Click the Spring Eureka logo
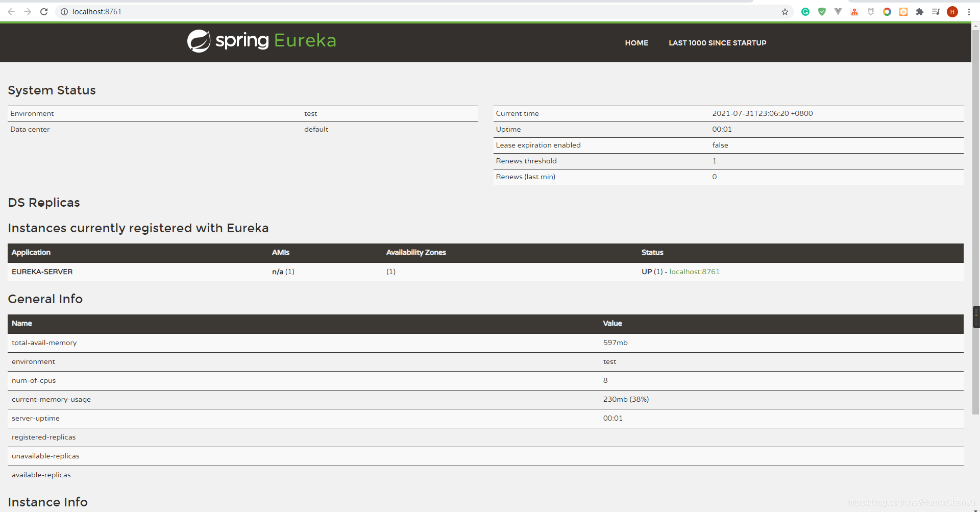 [x=261, y=41]
